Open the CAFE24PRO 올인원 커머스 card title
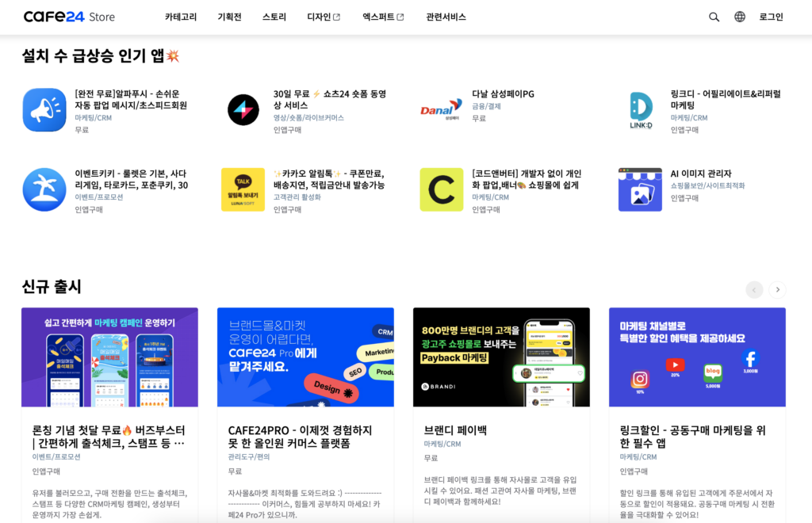 coord(300,437)
